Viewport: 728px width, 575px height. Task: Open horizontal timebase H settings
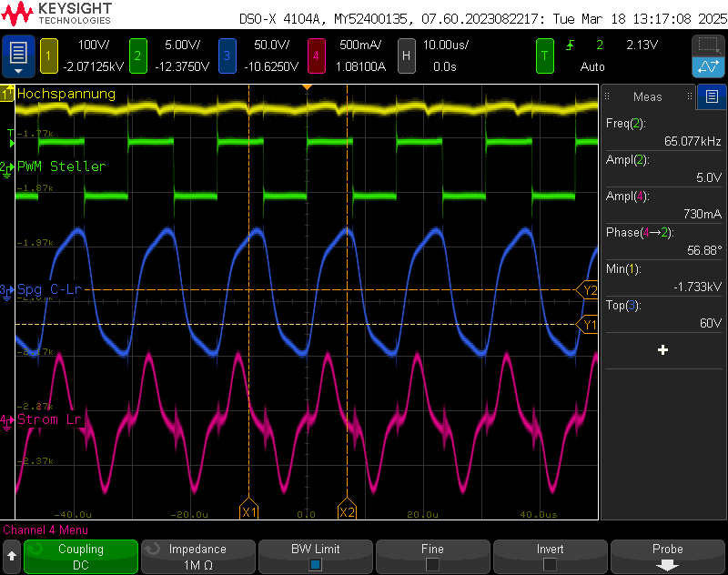406,56
